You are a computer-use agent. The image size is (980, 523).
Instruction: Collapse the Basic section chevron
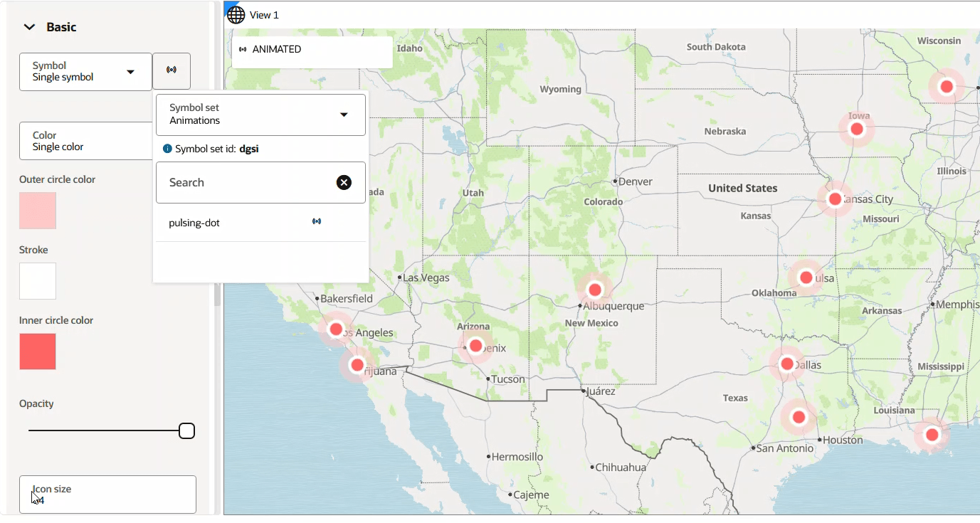[29, 27]
